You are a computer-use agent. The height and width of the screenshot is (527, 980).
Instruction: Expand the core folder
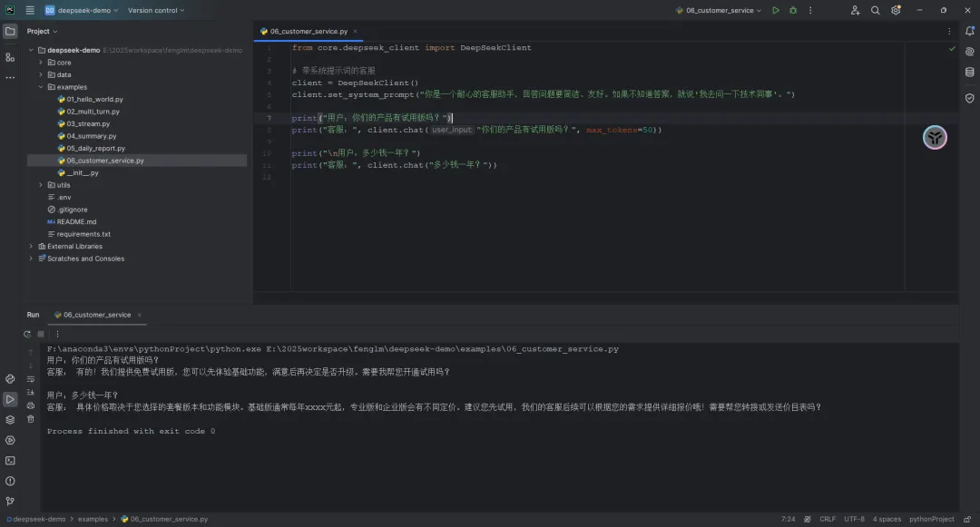pos(41,63)
